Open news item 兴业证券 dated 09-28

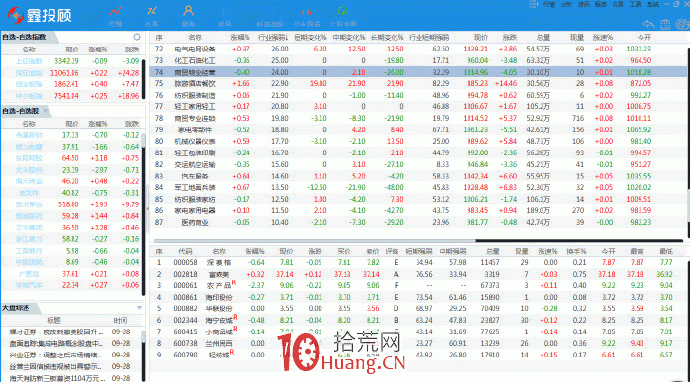pyautogui.click(x=71, y=355)
